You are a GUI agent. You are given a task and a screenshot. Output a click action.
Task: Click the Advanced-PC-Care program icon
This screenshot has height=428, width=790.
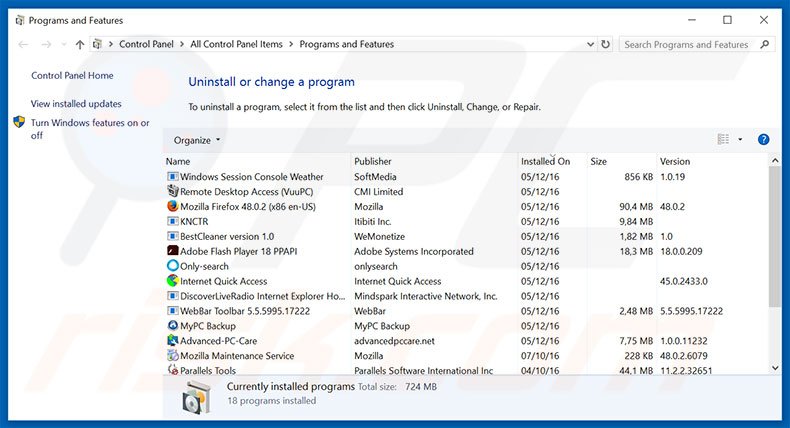[172, 341]
